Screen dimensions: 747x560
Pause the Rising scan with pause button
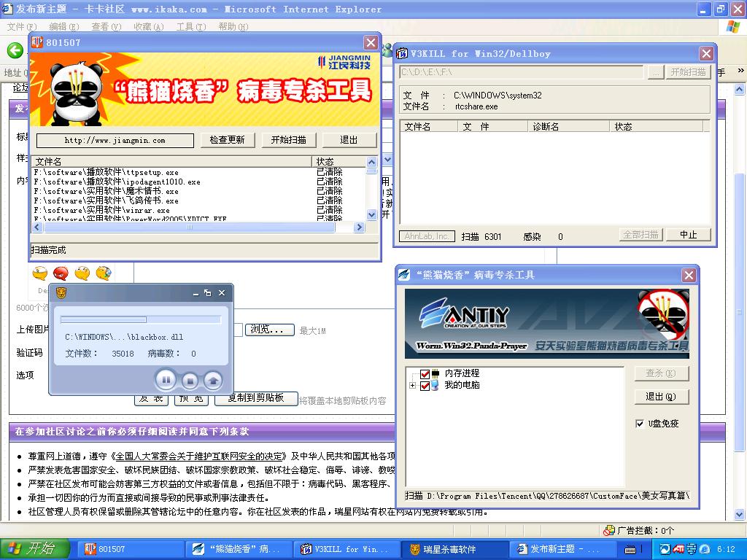[166, 380]
